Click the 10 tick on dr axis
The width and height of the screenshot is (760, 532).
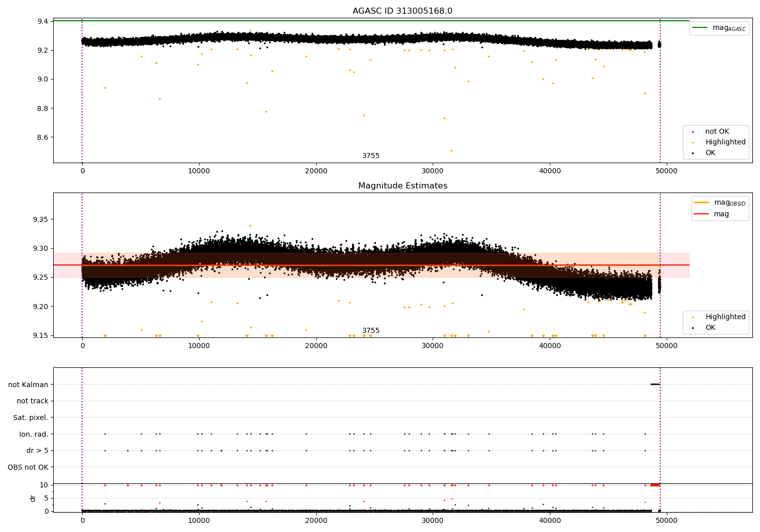(44, 485)
